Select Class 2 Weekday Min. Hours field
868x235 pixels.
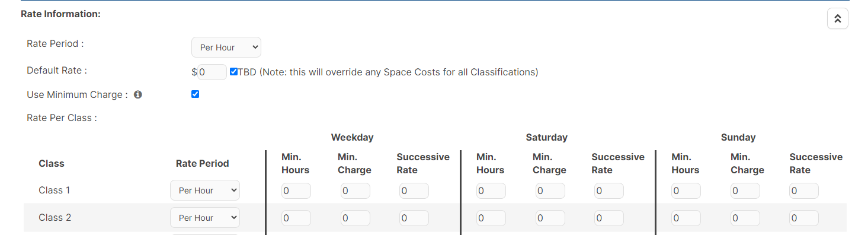tap(296, 218)
